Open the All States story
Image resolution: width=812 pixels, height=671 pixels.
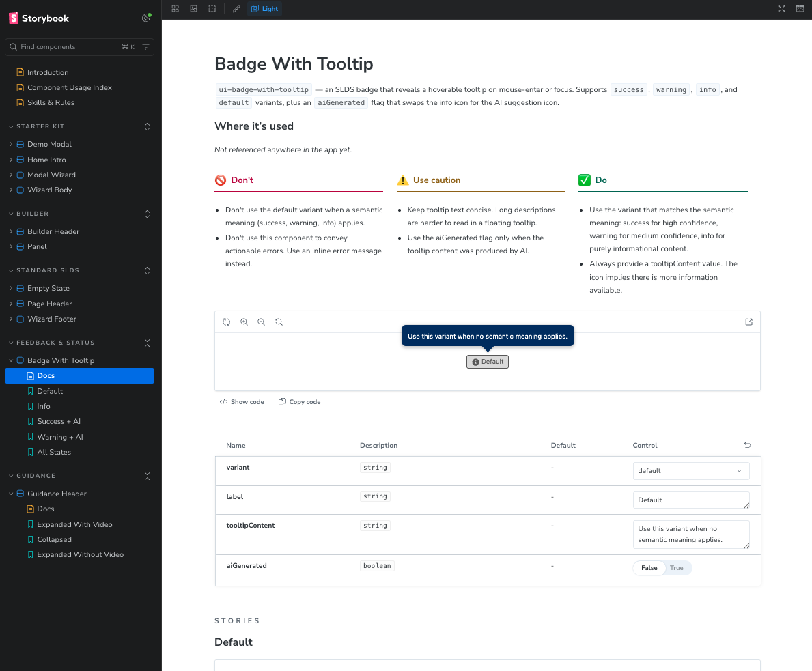coord(54,452)
